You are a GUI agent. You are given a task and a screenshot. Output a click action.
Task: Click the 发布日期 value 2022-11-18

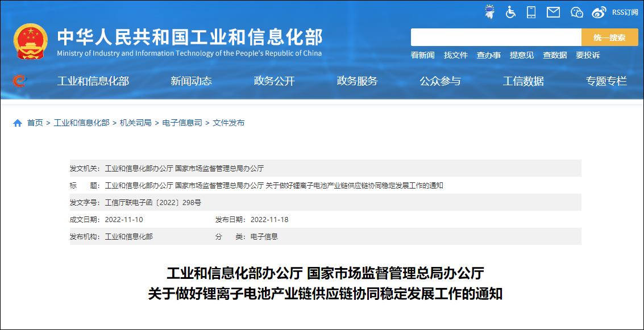pos(269,220)
